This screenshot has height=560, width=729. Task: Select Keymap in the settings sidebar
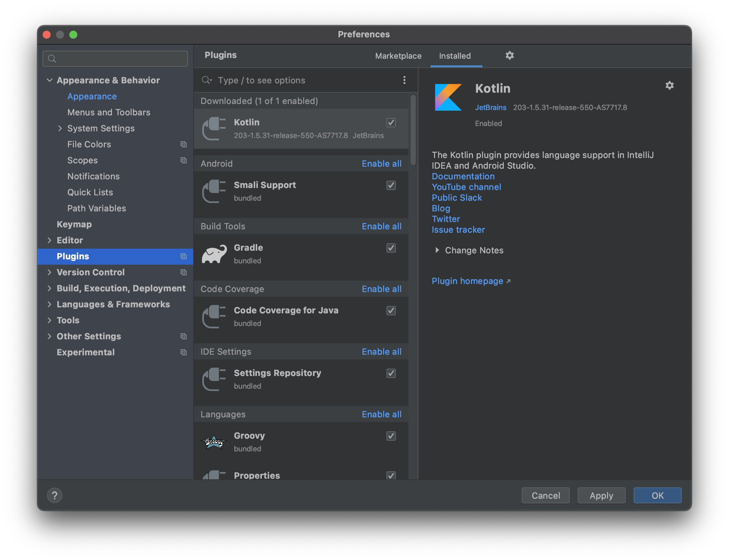pos(74,224)
